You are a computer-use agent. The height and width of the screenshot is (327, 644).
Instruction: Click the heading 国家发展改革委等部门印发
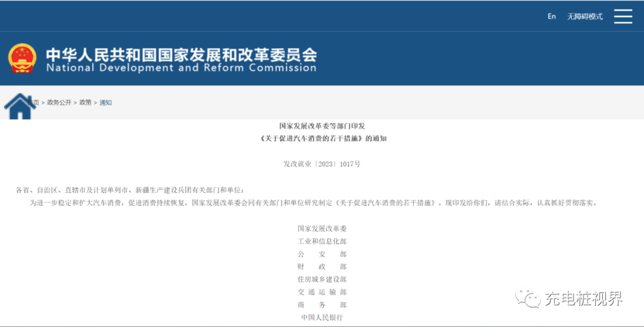[x=322, y=126]
